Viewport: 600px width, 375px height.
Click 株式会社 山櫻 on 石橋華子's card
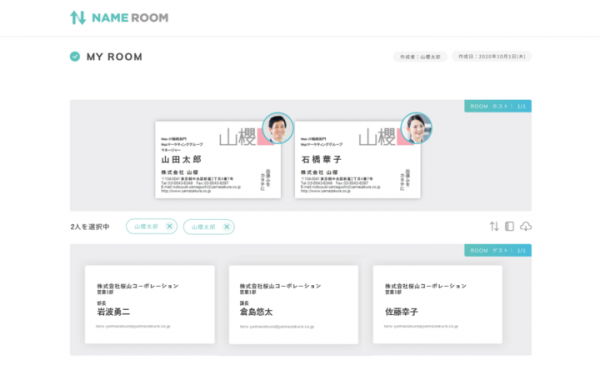319,172
